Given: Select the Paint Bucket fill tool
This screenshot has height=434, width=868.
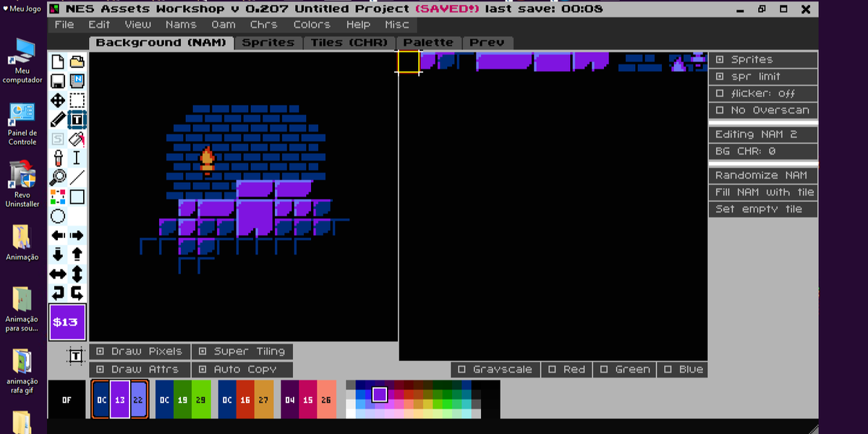Looking at the screenshot, I should (x=77, y=140).
